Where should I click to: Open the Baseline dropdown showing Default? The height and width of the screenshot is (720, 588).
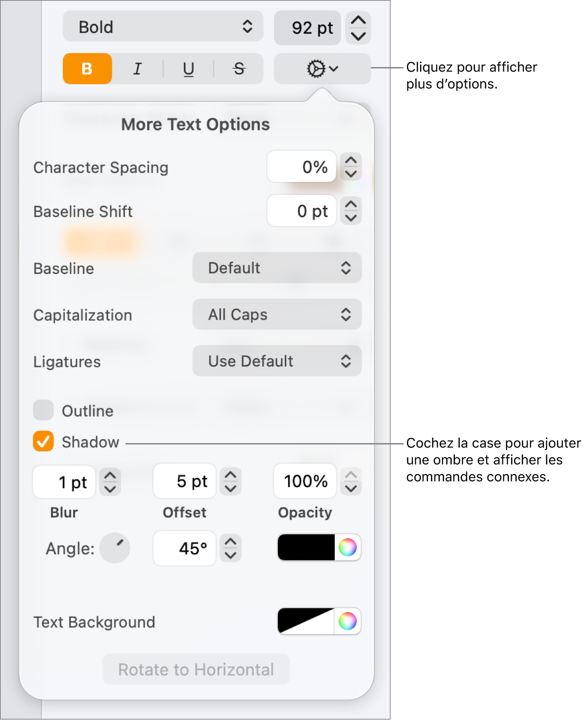(x=276, y=268)
